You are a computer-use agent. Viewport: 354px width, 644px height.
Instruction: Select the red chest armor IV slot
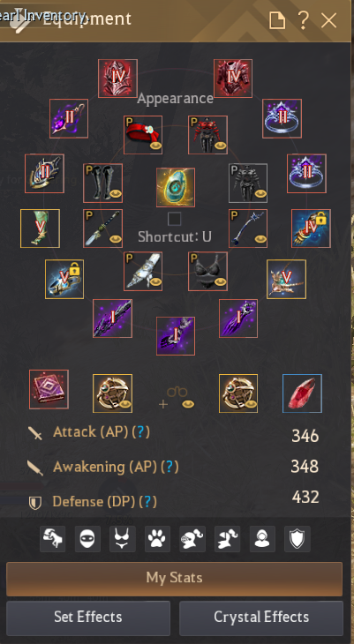(233, 79)
